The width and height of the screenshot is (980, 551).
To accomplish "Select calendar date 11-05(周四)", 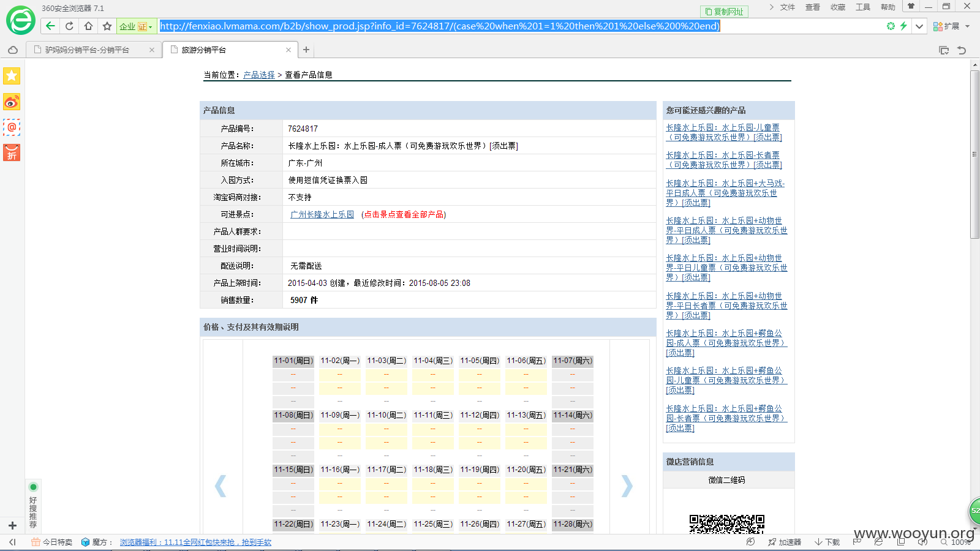I will tap(480, 361).
